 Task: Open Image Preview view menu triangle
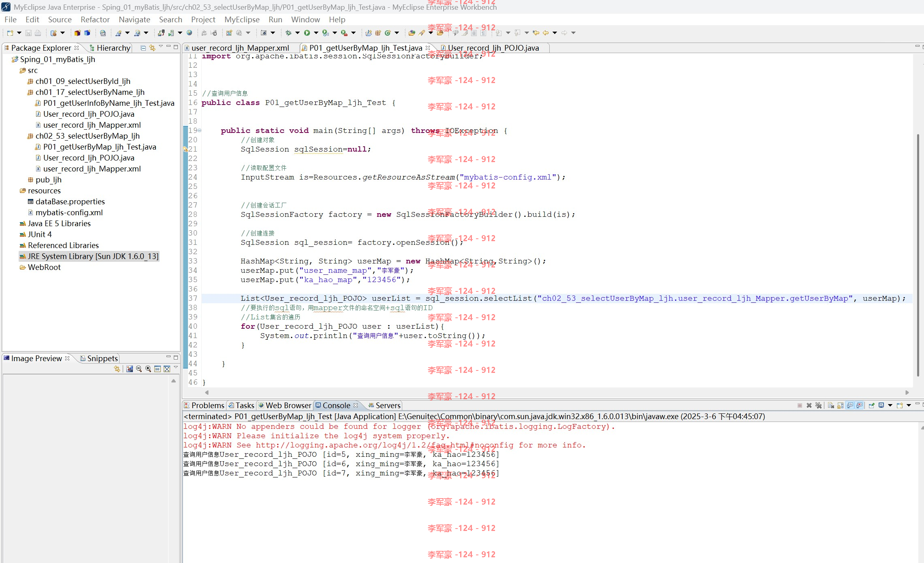(176, 368)
